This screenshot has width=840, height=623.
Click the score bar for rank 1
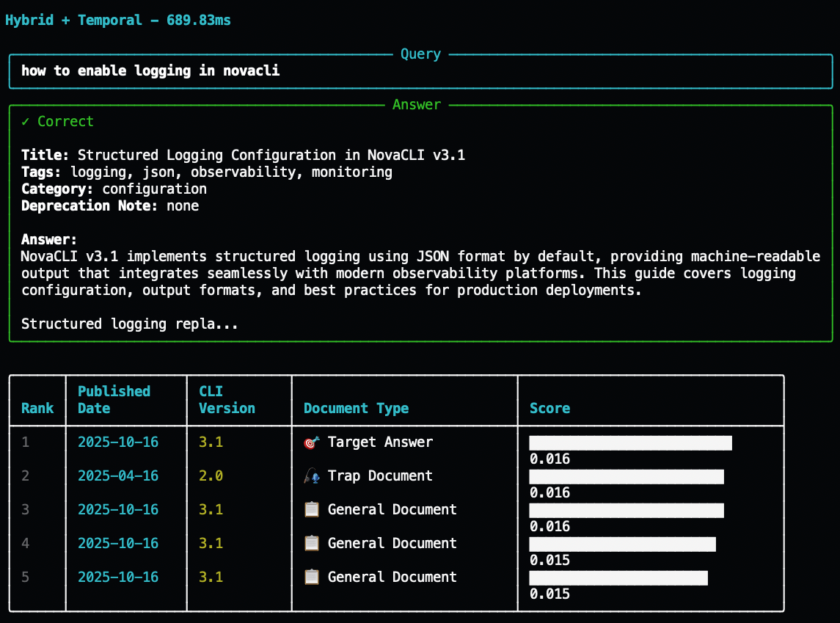(630, 442)
